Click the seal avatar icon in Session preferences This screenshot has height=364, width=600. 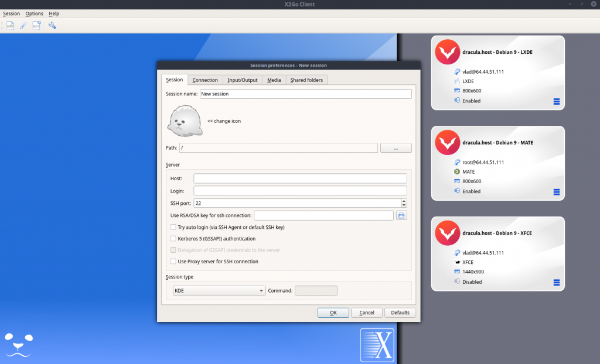tap(185, 121)
